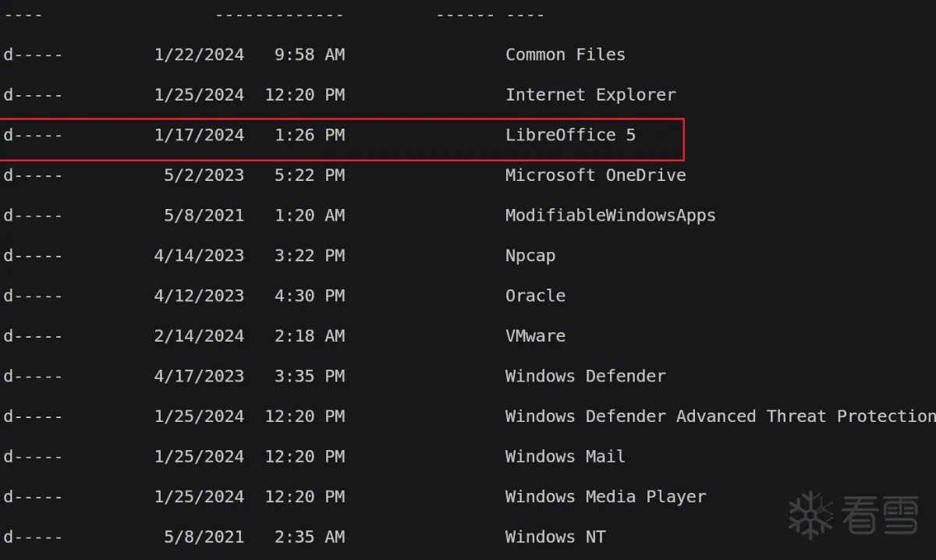Select the highlighted LibreOffice 5 entry
This screenshot has width=936, height=560.
[x=570, y=135]
